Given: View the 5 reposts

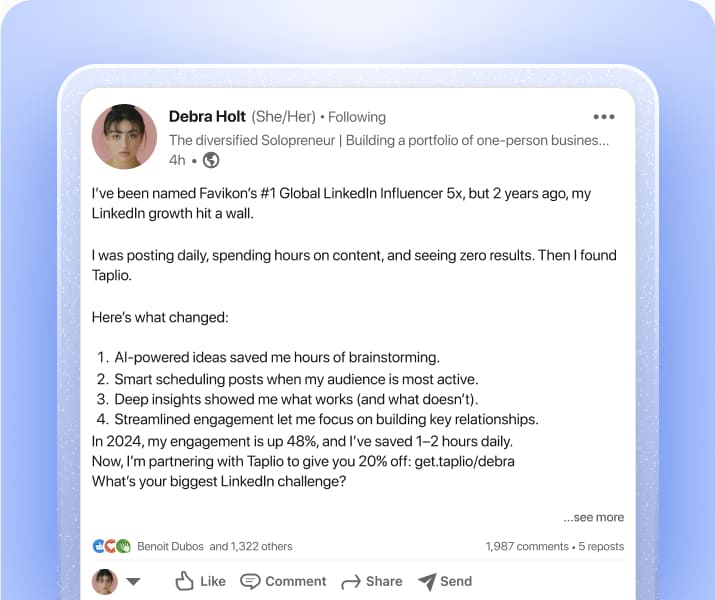Looking at the screenshot, I should coord(601,547).
